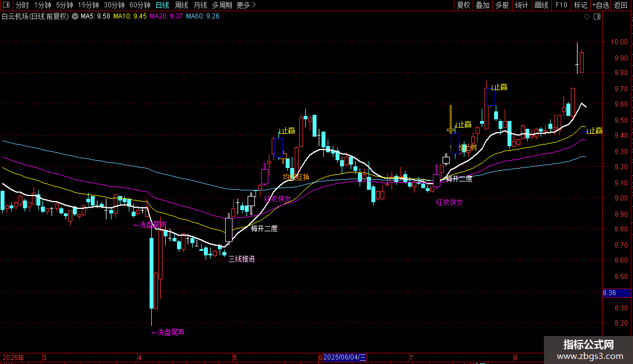633x364 pixels.
Task: Click the 均线互换 signal label
Action: tap(296, 177)
